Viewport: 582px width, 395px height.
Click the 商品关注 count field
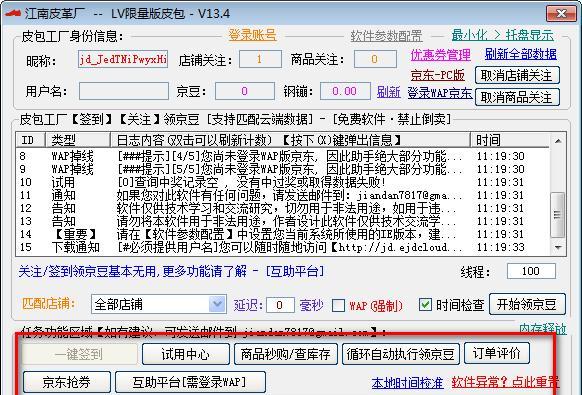[x=375, y=59]
